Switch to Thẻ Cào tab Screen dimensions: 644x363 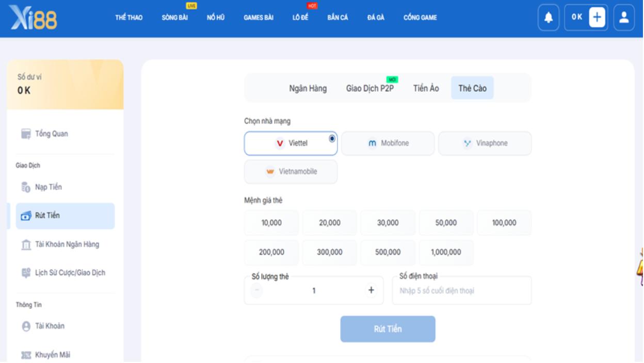click(472, 89)
